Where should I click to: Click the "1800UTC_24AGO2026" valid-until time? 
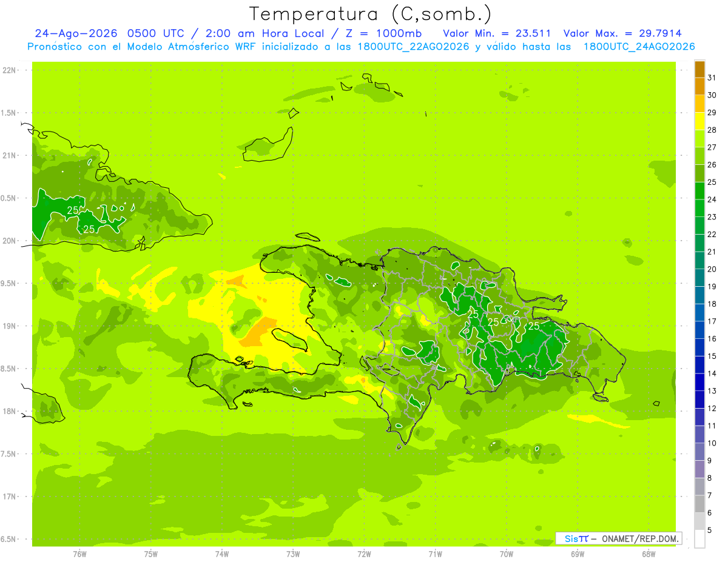[639, 47]
